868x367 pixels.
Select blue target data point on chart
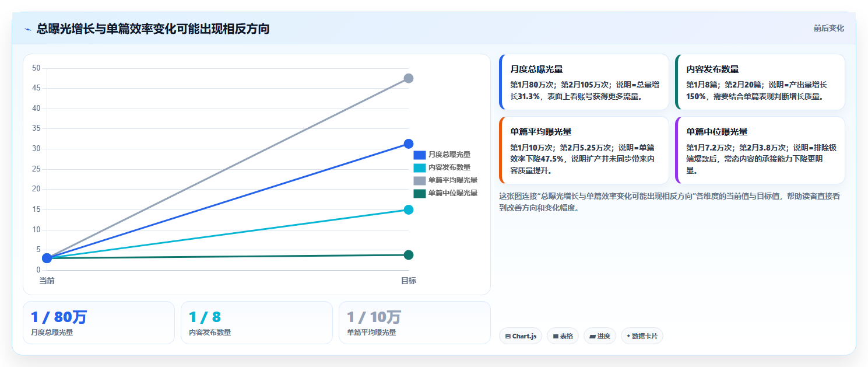409,144
